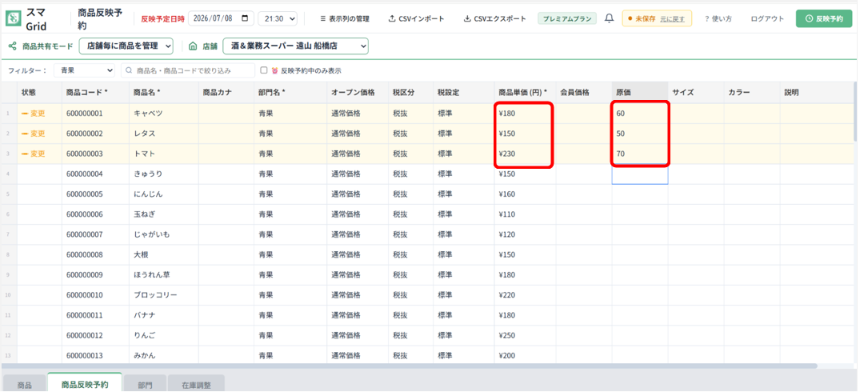Select product code 600000004
The height and width of the screenshot is (392, 858).
(x=95, y=174)
